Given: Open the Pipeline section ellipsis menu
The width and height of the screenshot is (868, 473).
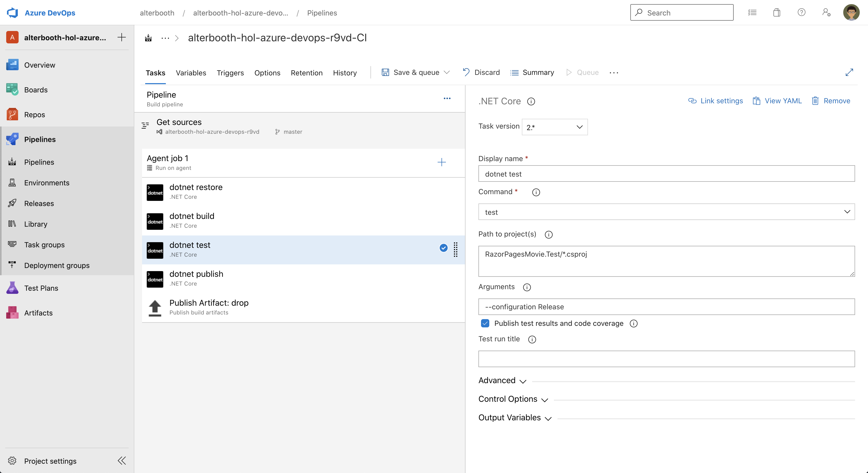Looking at the screenshot, I should pos(447,99).
